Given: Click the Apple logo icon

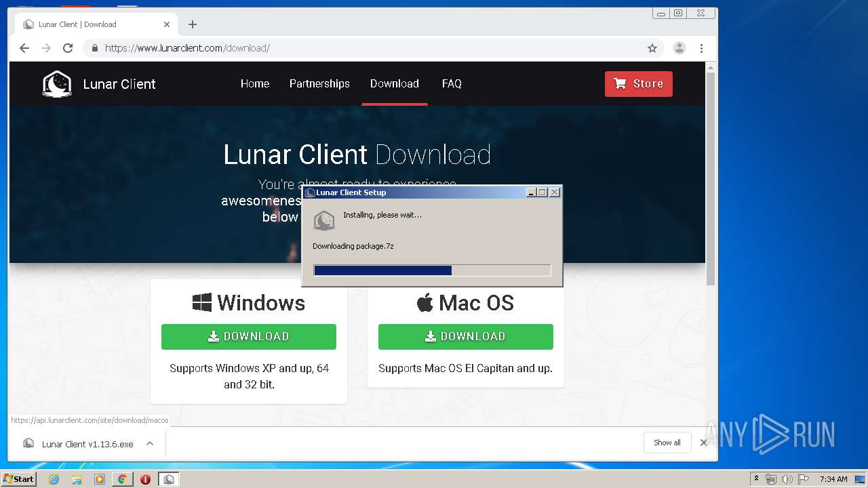Looking at the screenshot, I should click(x=425, y=302).
